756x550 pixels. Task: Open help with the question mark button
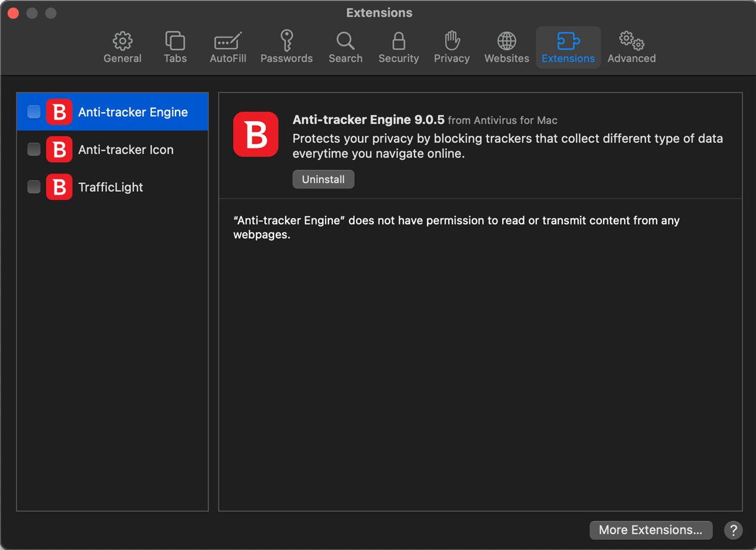[733, 530]
